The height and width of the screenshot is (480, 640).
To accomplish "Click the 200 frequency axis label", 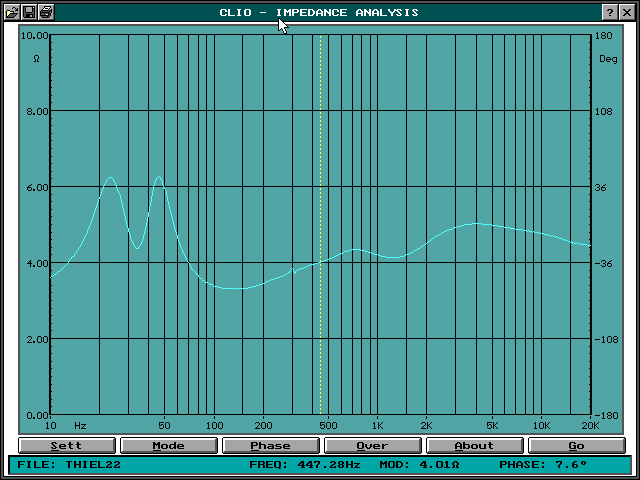I will [x=263, y=426].
